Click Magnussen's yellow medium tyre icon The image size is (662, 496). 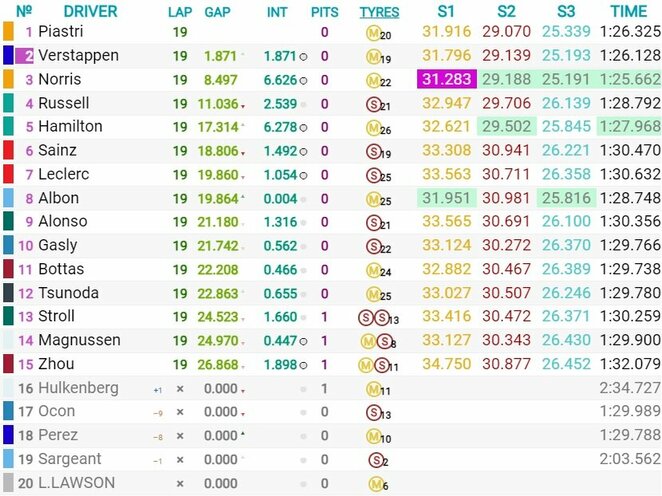pyautogui.click(x=367, y=340)
